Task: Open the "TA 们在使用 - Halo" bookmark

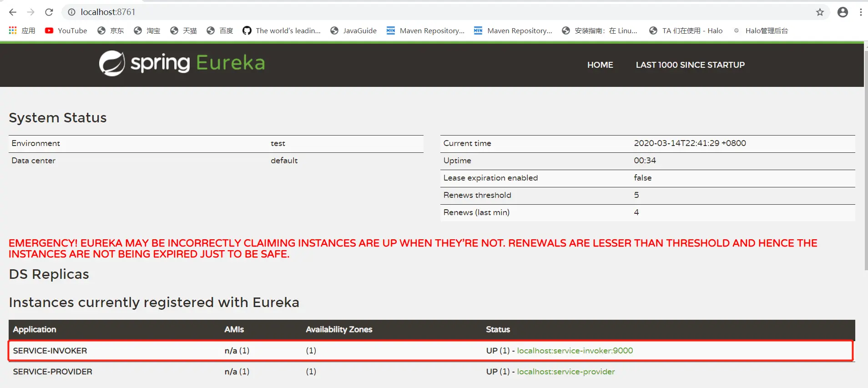Action: pos(686,30)
